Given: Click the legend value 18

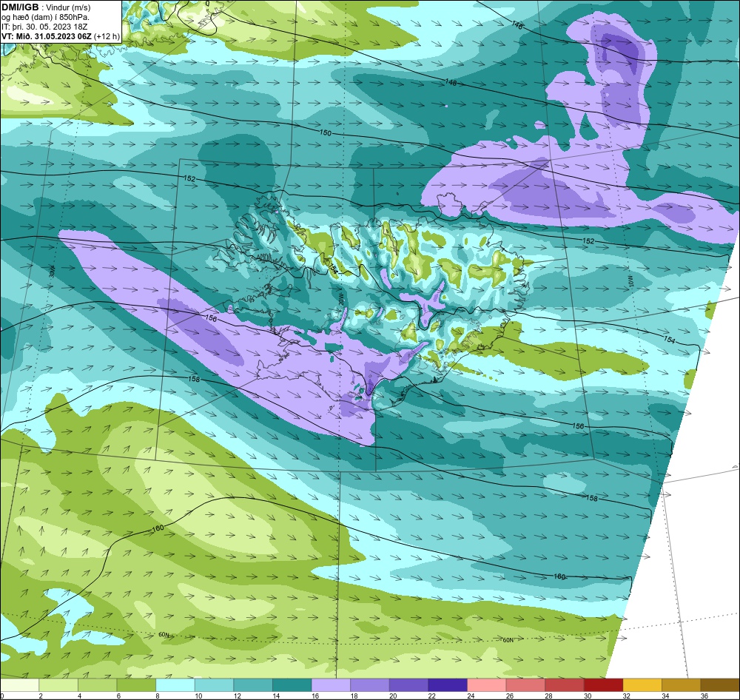Looking at the screenshot, I should coord(354,696).
